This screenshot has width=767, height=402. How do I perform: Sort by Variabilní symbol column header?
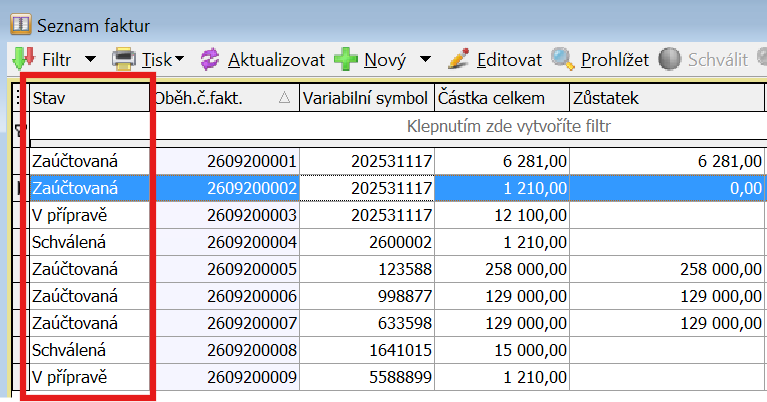click(366, 98)
